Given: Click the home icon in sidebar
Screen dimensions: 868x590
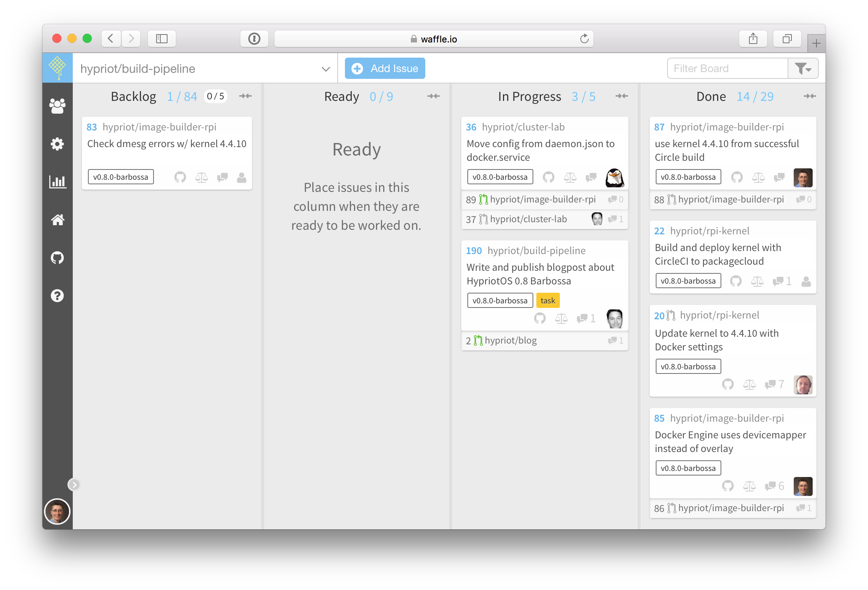Looking at the screenshot, I should coord(57,220).
